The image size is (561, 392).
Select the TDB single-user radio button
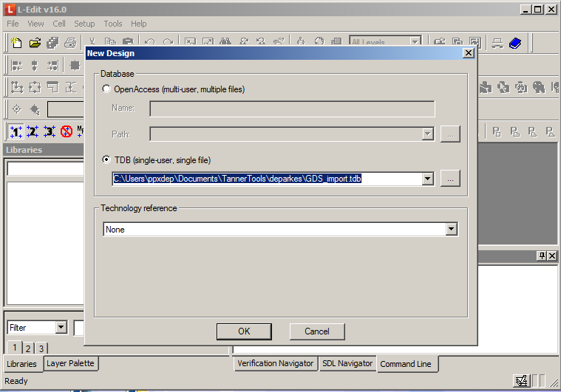click(107, 160)
